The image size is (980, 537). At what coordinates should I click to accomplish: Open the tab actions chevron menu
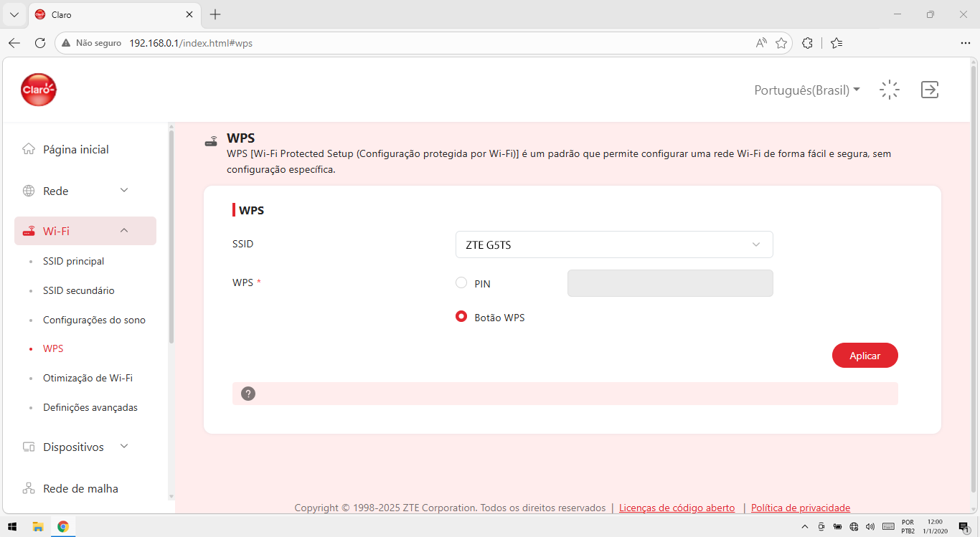coord(14,14)
